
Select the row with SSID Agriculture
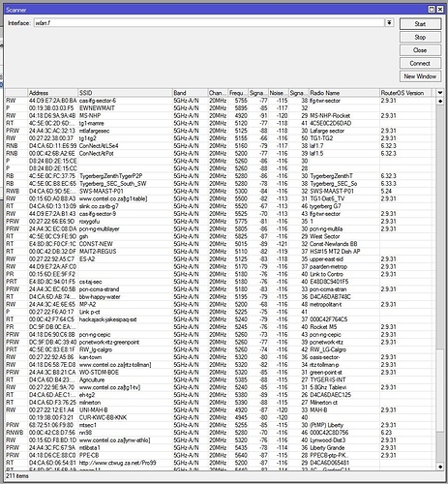pyautogui.click(x=220, y=379)
